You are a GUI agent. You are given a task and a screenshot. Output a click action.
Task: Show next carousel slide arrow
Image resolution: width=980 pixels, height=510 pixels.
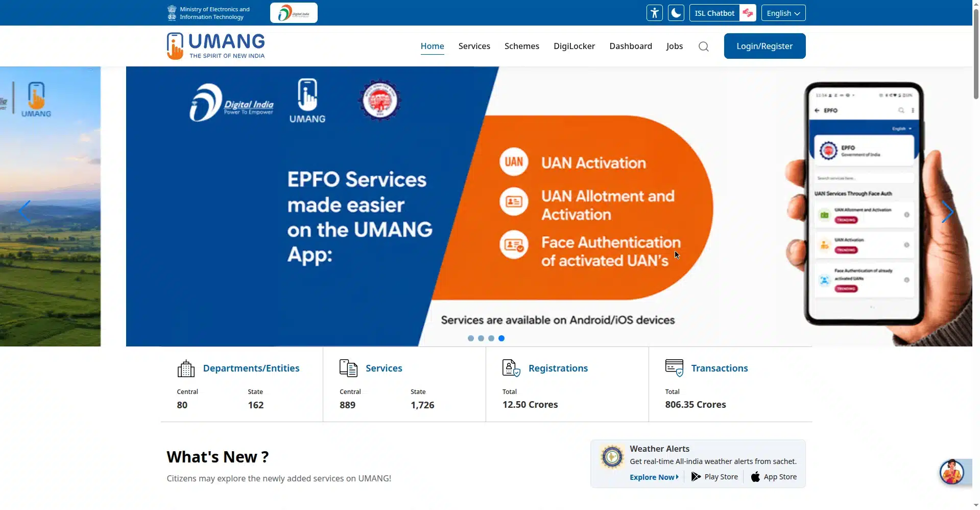pos(947,211)
